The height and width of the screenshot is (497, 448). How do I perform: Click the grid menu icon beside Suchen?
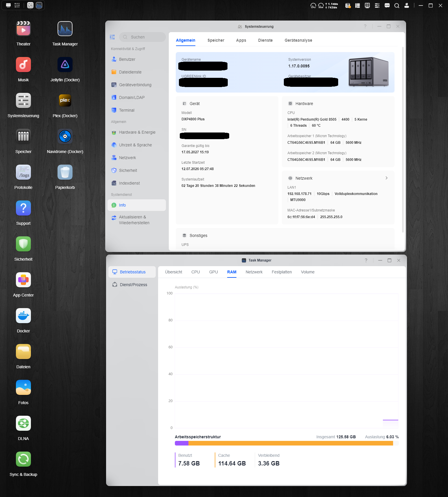[112, 37]
